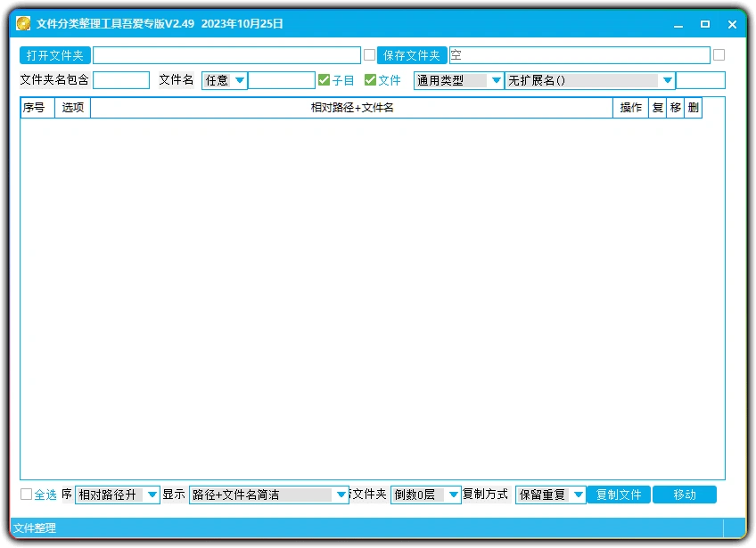Click the 打开文件夹 button
This screenshot has width=756, height=548.
54,54
